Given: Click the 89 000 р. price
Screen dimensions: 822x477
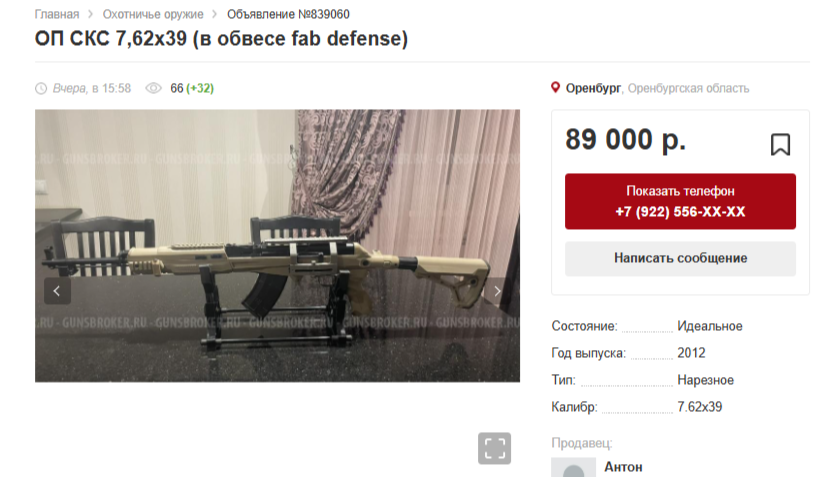Looking at the screenshot, I should (625, 140).
